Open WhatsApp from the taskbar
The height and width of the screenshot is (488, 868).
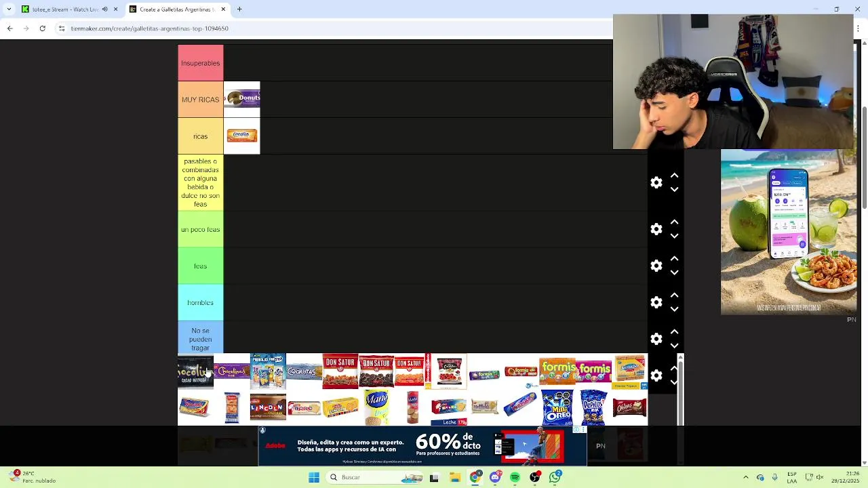(555, 477)
